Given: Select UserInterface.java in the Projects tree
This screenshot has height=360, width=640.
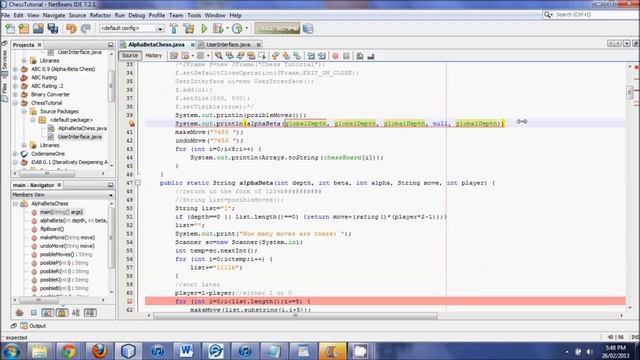Looking at the screenshot, I should point(80,137).
